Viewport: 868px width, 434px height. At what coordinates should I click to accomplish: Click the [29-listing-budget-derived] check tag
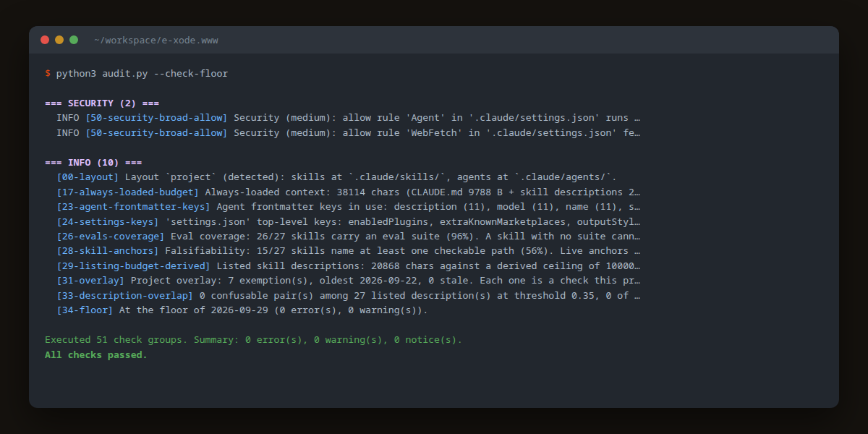(133, 266)
